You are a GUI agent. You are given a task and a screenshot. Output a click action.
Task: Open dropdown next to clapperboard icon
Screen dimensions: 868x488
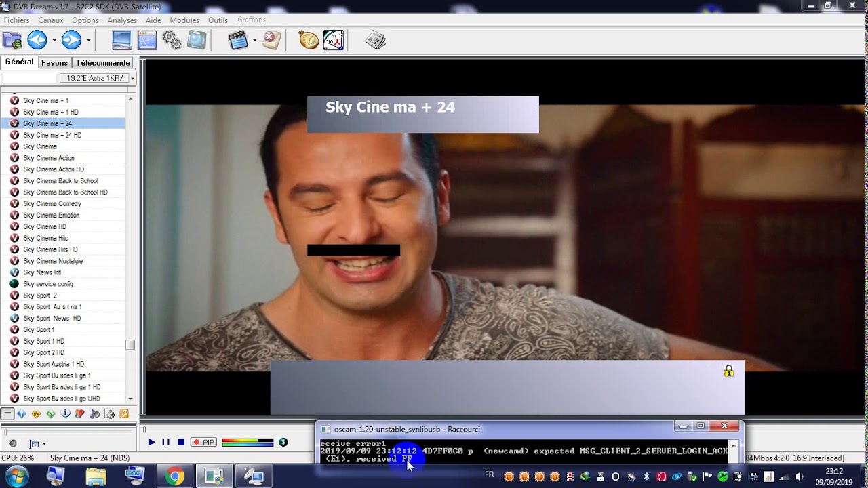tap(254, 41)
